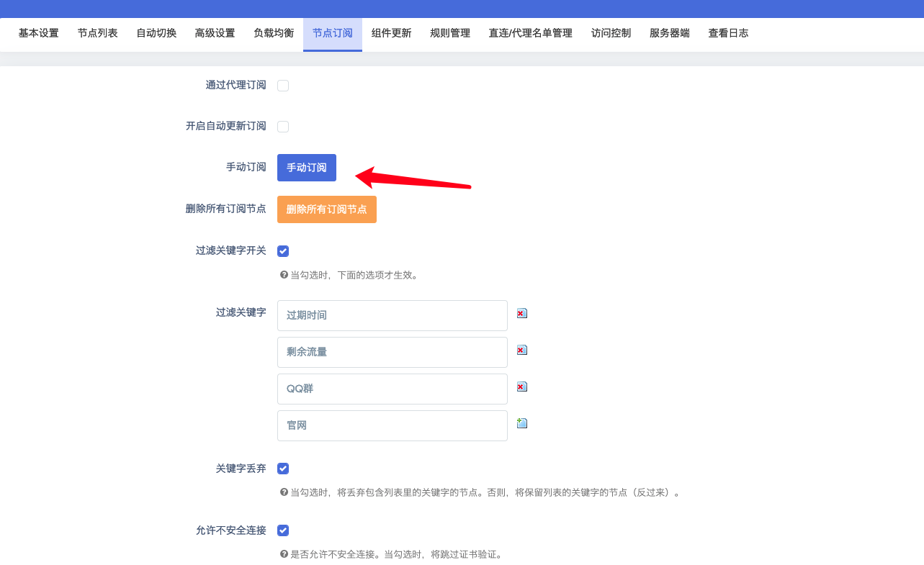This screenshot has width=924, height=565.
Task: Uncheck the 允许不安全连接 checkbox
Action: 283,530
